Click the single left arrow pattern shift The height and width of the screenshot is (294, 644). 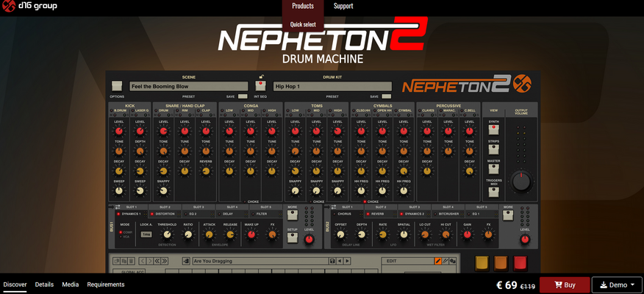143,261
